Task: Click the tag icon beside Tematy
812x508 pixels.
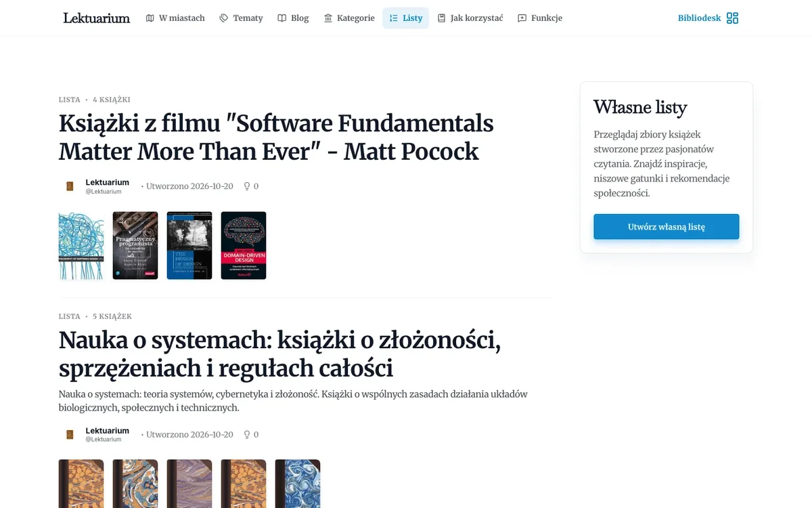Action: (224, 18)
